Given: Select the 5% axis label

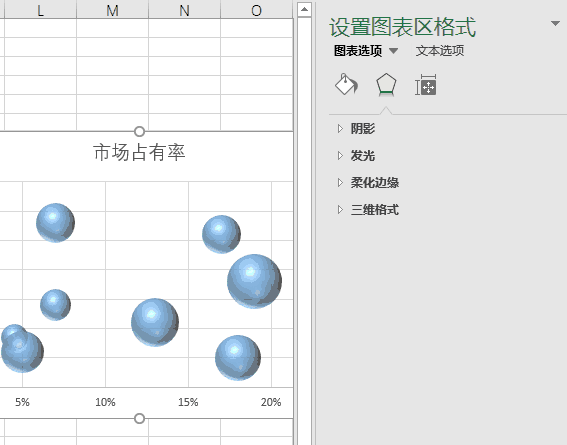Looking at the screenshot, I should pyautogui.click(x=22, y=402).
